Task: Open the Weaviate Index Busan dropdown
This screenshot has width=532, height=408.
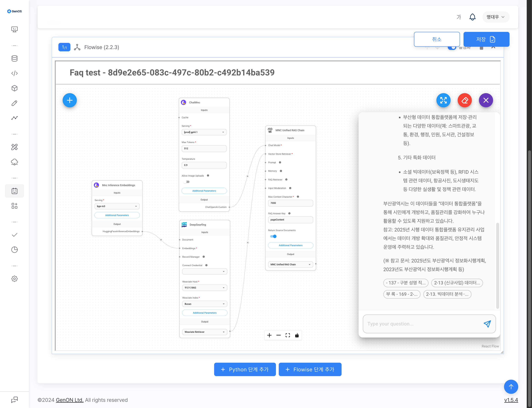Action: pyautogui.click(x=204, y=304)
